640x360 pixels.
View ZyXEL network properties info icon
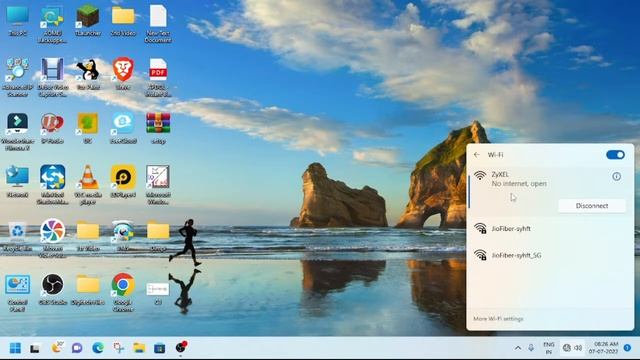click(x=616, y=176)
